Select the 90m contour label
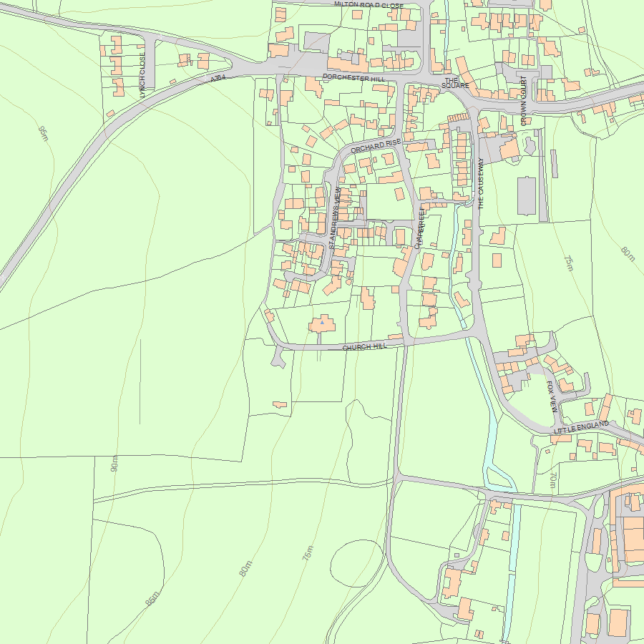The width and height of the screenshot is (644, 644). coord(114,463)
